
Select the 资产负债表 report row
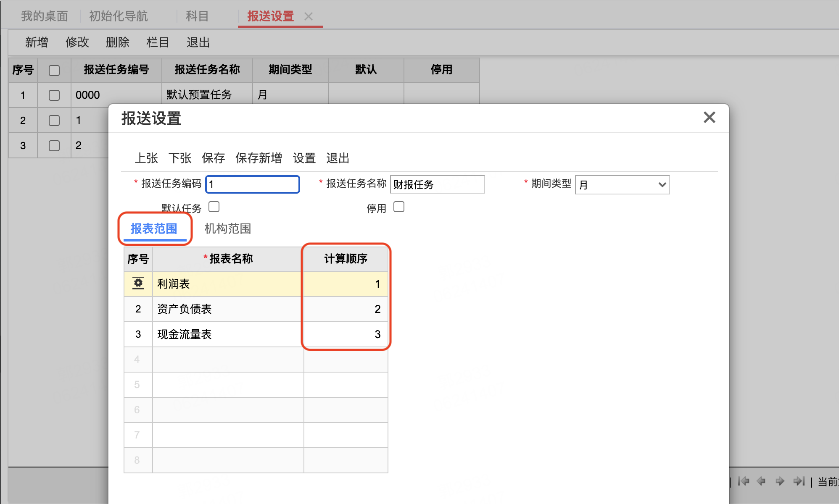[256, 309]
